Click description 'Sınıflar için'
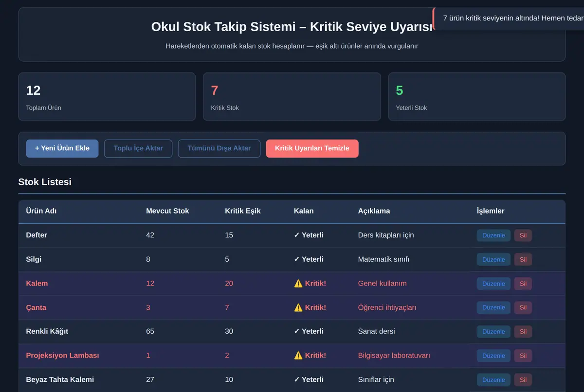This screenshot has width=584, height=392. click(x=376, y=379)
